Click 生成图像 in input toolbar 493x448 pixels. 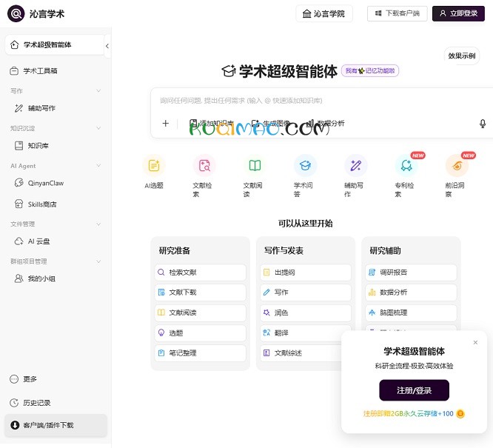(x=271, y=124)
